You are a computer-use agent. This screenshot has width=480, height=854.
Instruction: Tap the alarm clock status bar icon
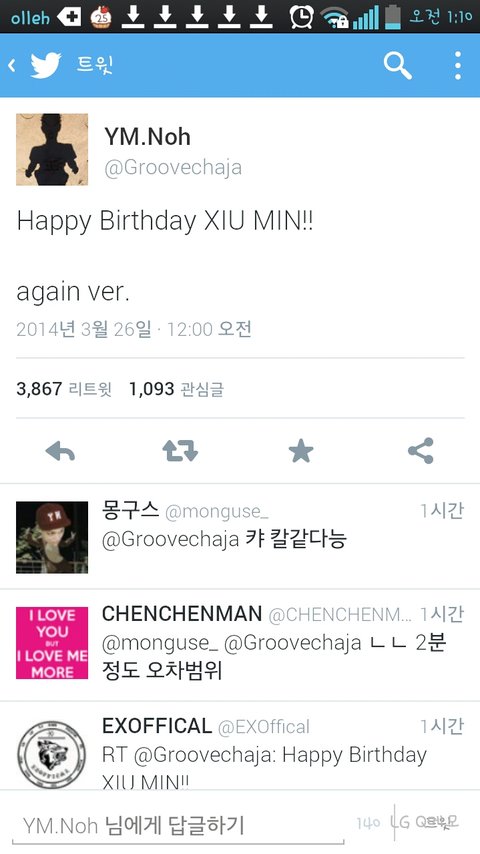tap(301, 17)
